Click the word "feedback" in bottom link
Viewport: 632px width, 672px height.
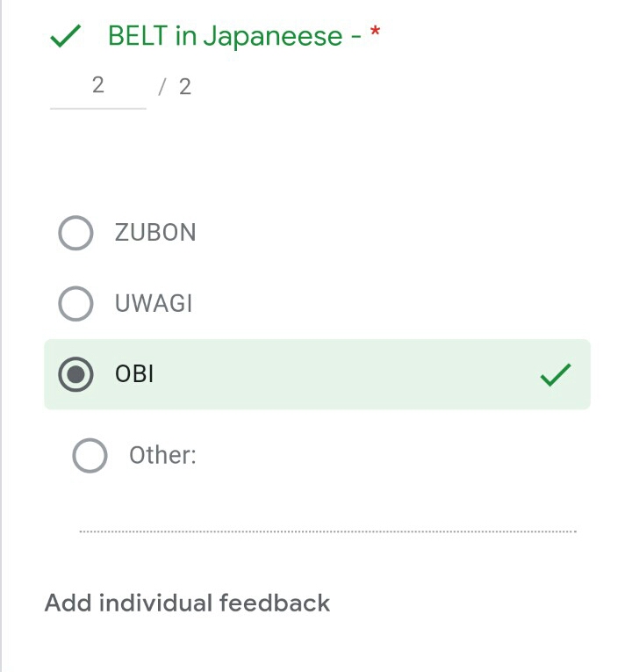(x=275, y=603)
